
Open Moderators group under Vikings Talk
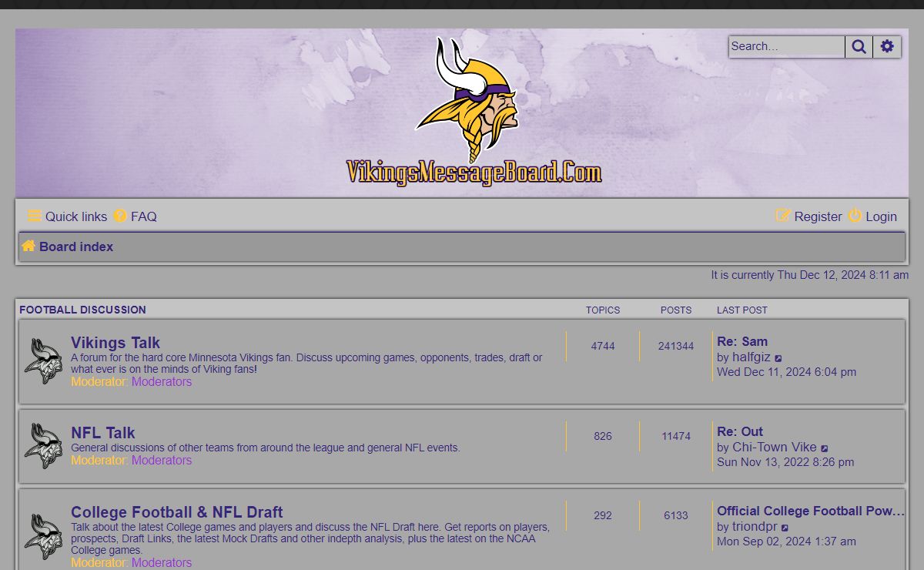pyautogui.click(x=162, y=382)
